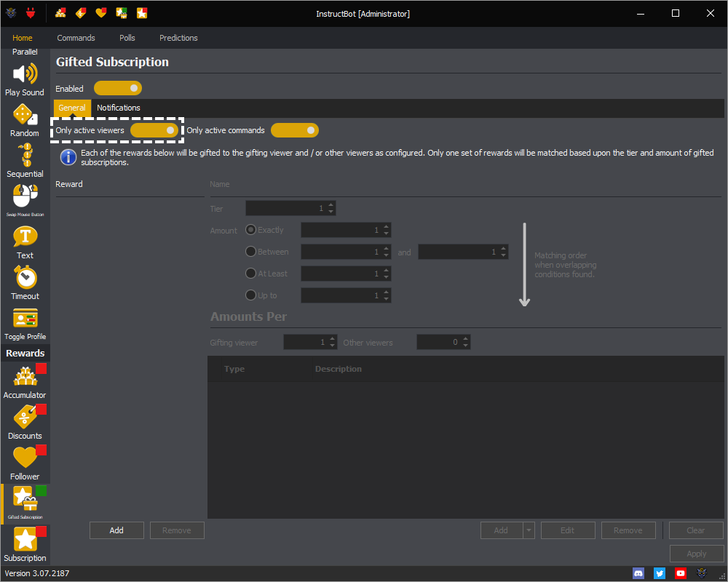Select the Sequential command in sidebar
Viewport: 728px width, 582px height.
(x=25, y=161)
